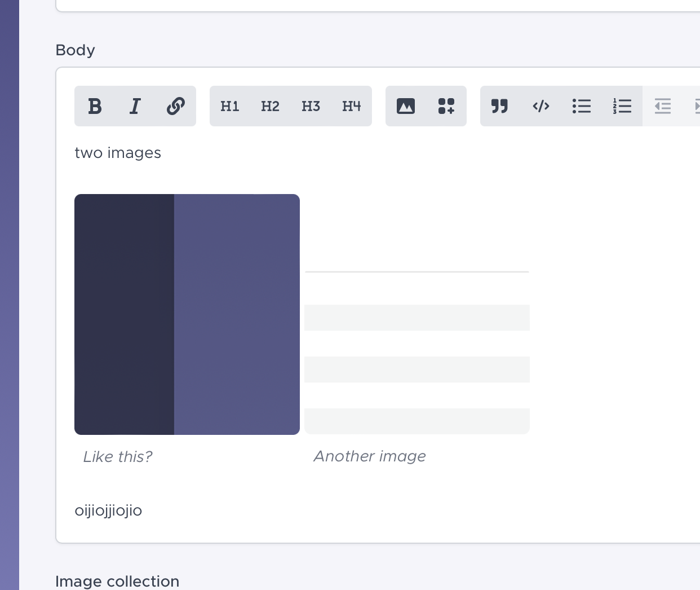Edit the caption reading 'Another image'
700x590 pixels.
click(x=369, y=456)
